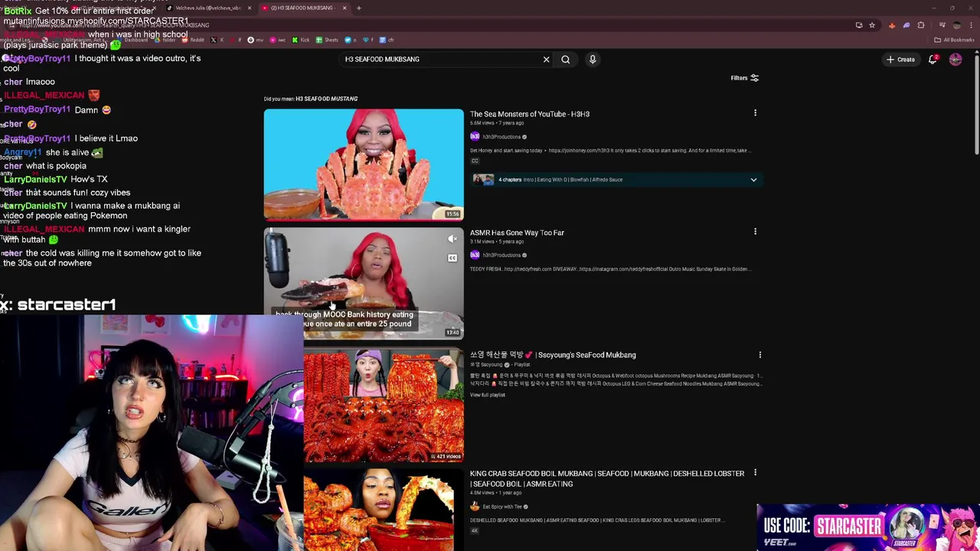Open the KING CRAB SEAFOOD BOIL thumbnail
Image resolution: width=980 pixels, height=551 pixels.
(x=379, y=509)
